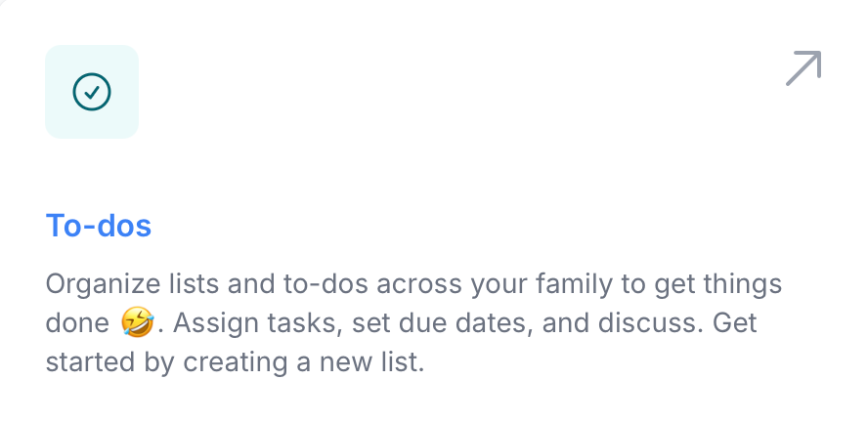Click the phrase "set due dates"
Image resolution: width=868 pixels, height=422 pixels.
coord(442,323)
